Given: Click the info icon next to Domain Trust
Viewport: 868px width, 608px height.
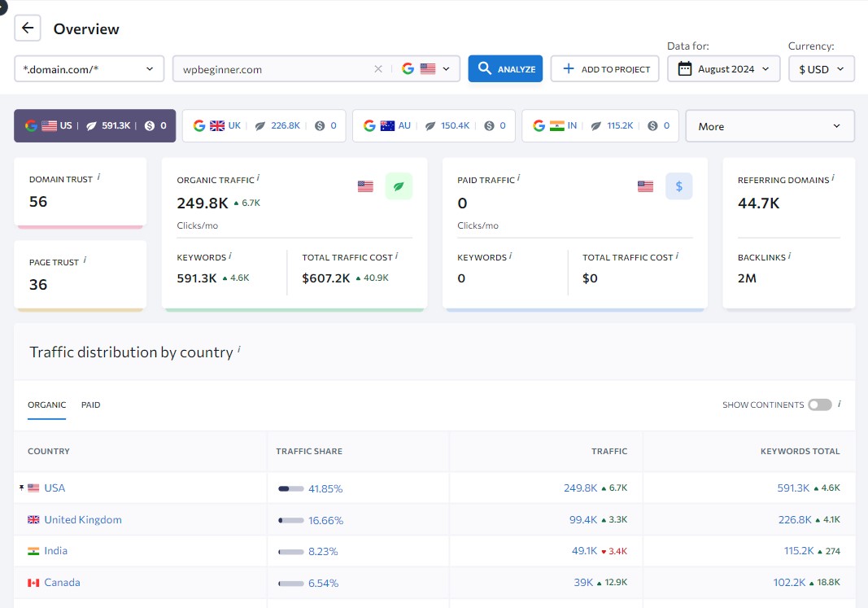Looking at the screenshot, I should [98, 177].
